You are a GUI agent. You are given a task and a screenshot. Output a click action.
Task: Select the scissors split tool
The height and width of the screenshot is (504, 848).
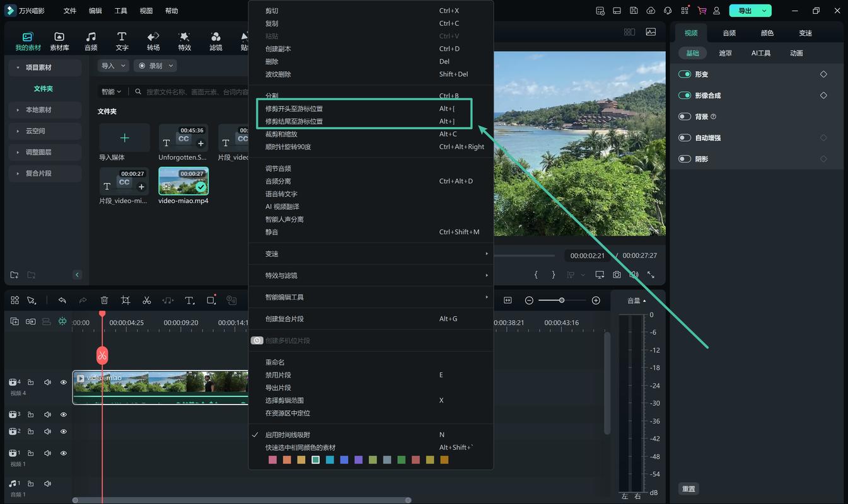146,301
